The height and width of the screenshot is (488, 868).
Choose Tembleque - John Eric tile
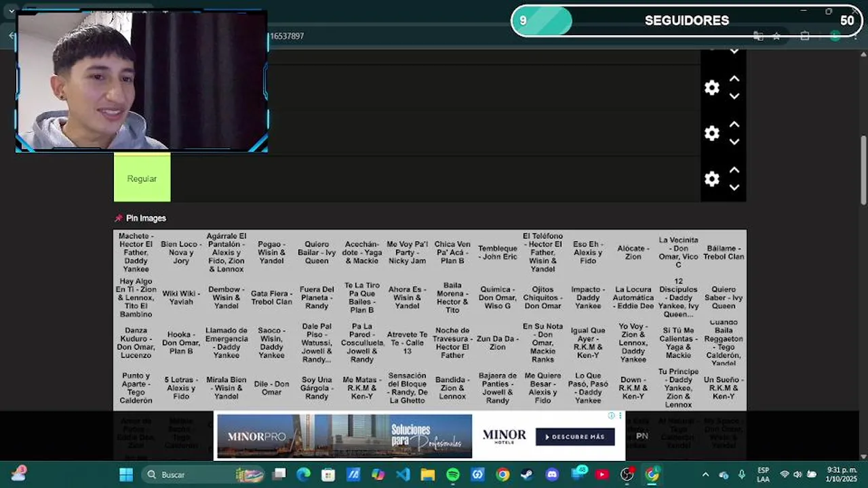point(498,252)
